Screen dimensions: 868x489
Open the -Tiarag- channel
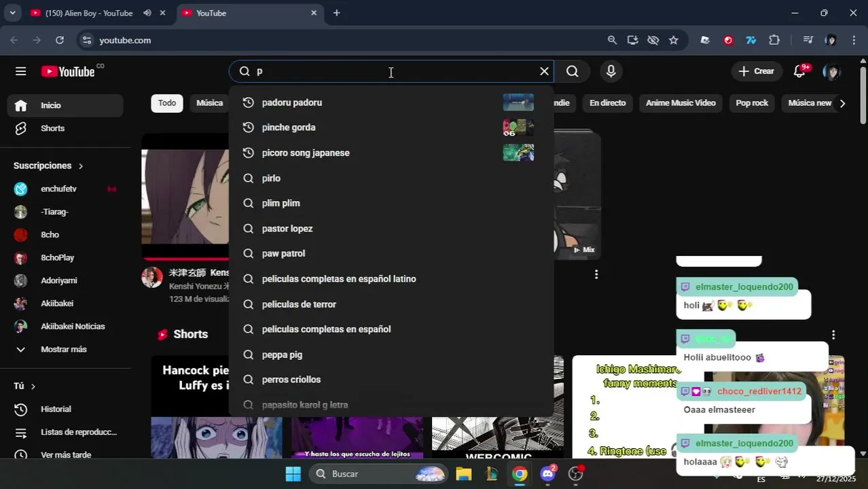click(65, 212)
